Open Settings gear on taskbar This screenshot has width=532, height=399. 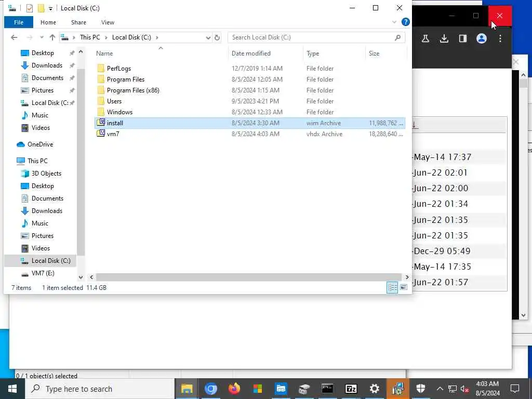coord(374,389)
